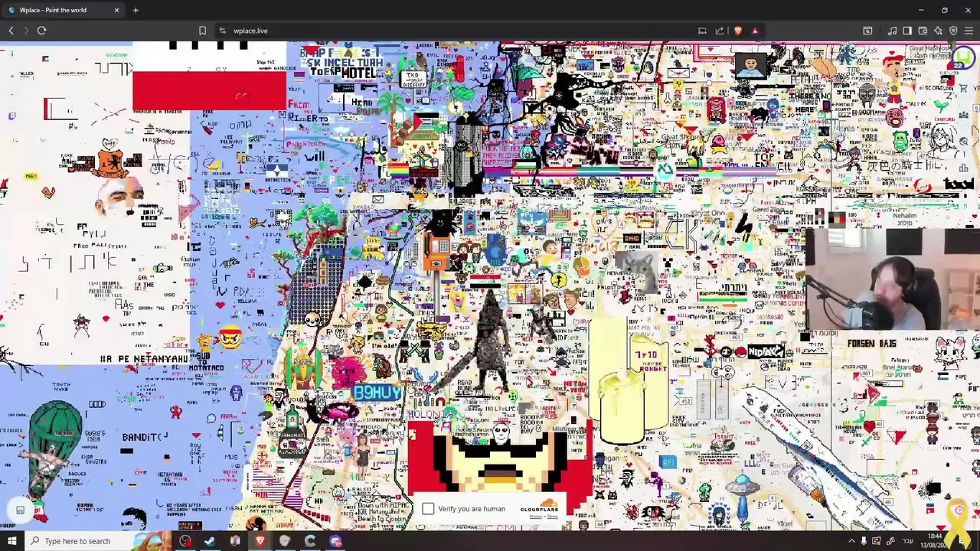Open the C-shaped taskbar app icon

(310, 541)
